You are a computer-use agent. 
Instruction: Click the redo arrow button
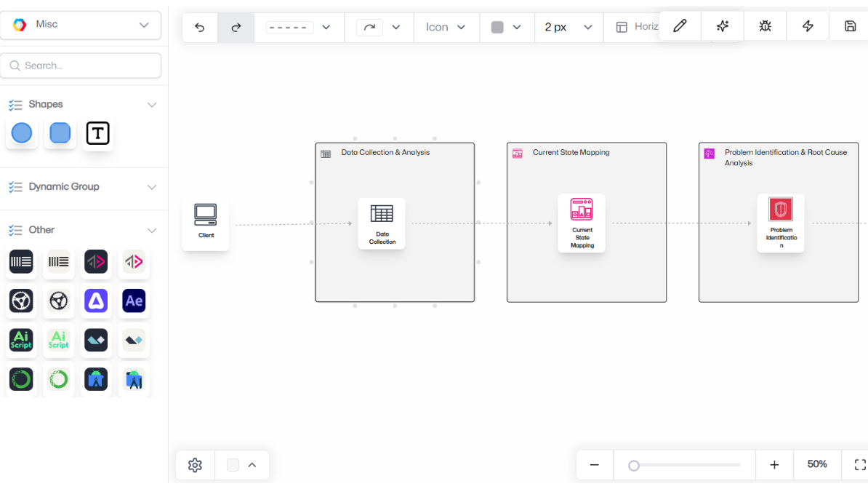point(236,28)
